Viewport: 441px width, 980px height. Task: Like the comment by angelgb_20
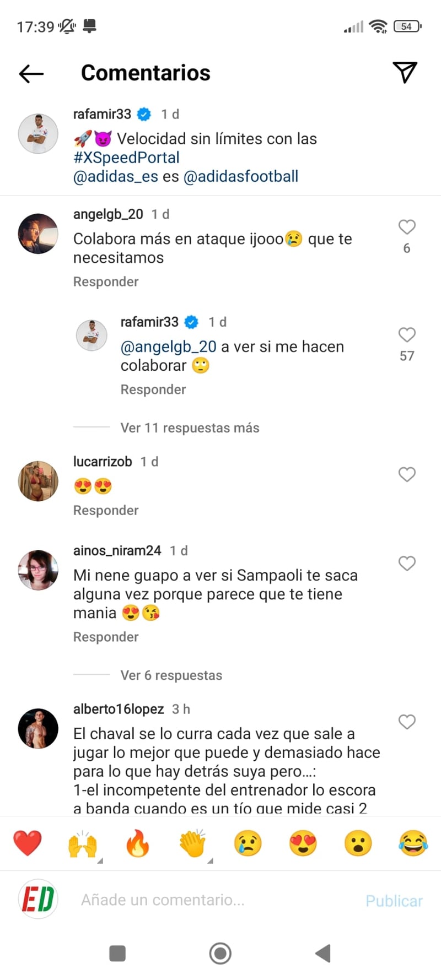pyautogui.click(x=407, y=227)
